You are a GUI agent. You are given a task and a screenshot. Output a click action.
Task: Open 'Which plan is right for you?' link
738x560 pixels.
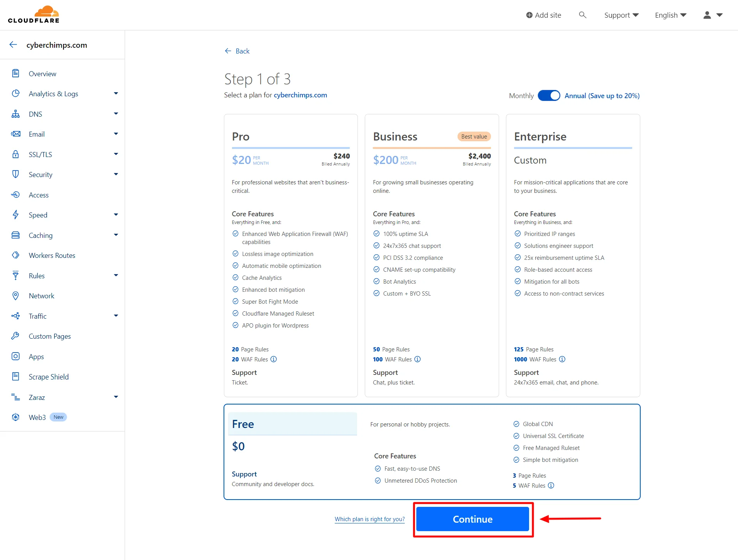click(370, 519)
